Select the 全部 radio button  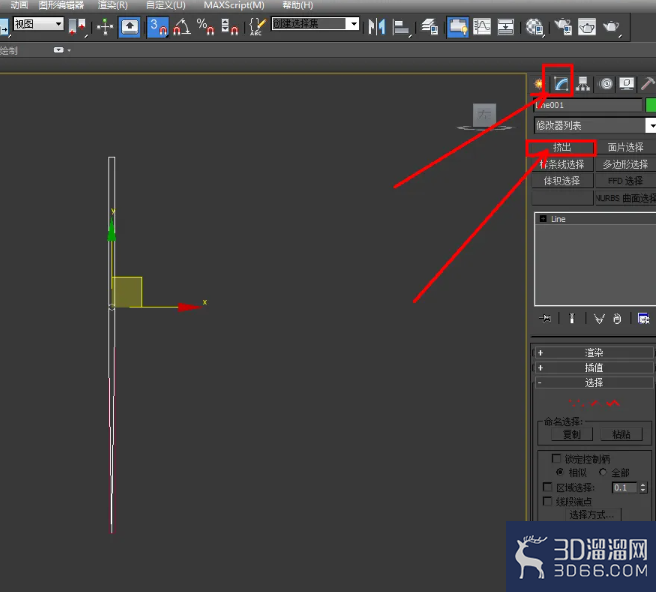pos(603,472)
